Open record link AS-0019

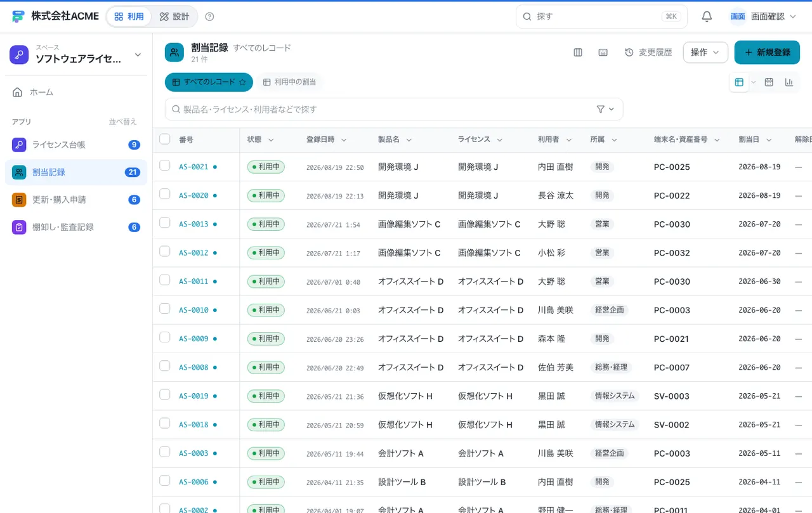pos(193,396)
